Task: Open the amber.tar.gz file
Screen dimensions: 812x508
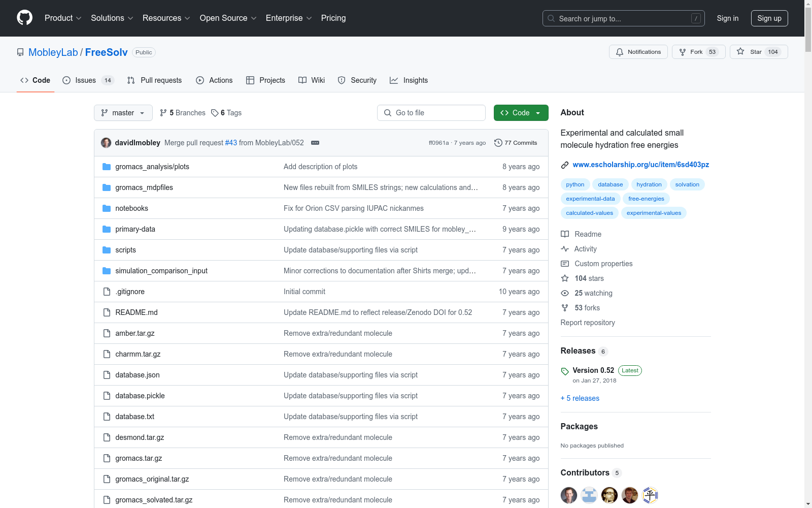Action: (x=135, y=333)
